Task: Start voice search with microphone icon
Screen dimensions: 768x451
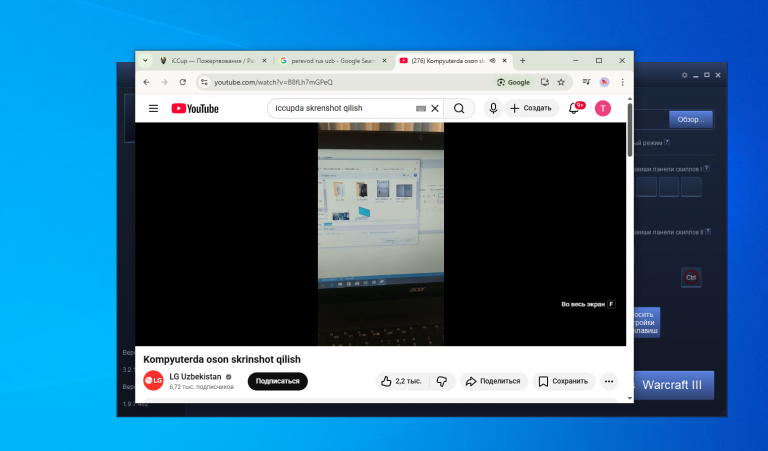Action: tap(493, 108)
